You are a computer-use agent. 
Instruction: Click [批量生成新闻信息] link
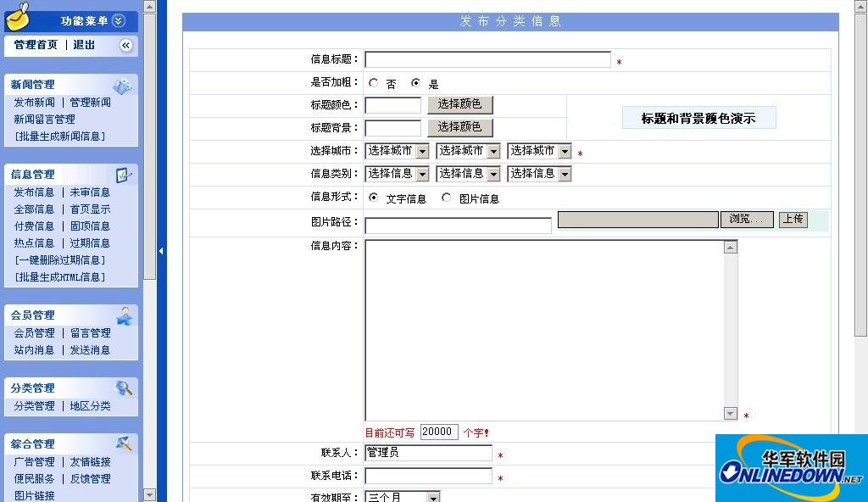[60, 137]
